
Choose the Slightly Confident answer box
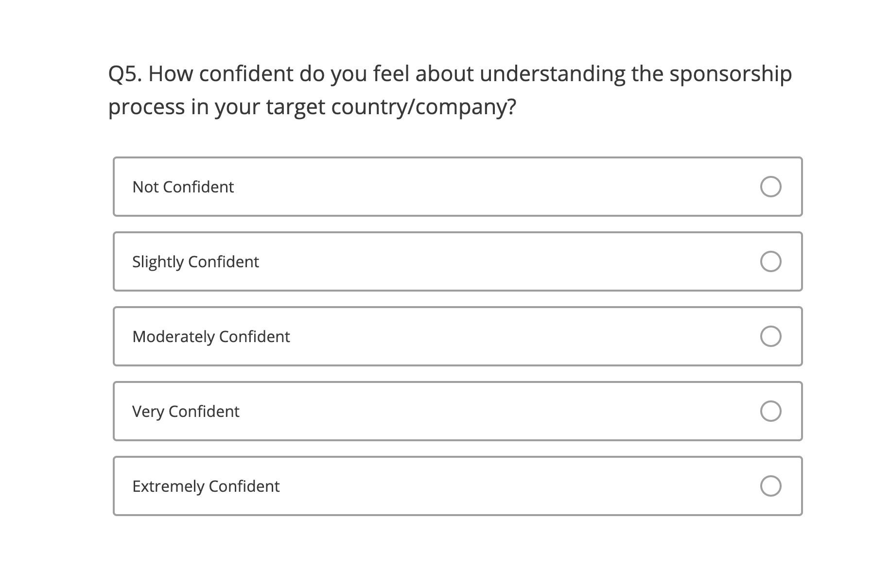coord(457,261)
